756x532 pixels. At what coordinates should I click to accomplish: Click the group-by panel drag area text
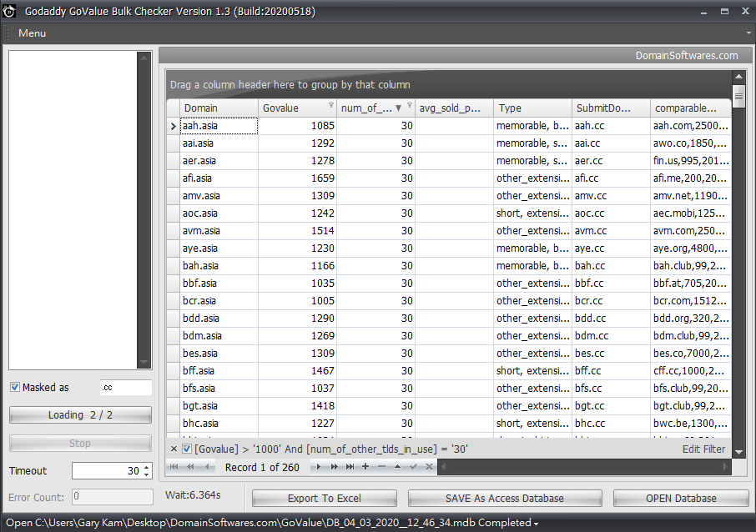click(290, 85)
